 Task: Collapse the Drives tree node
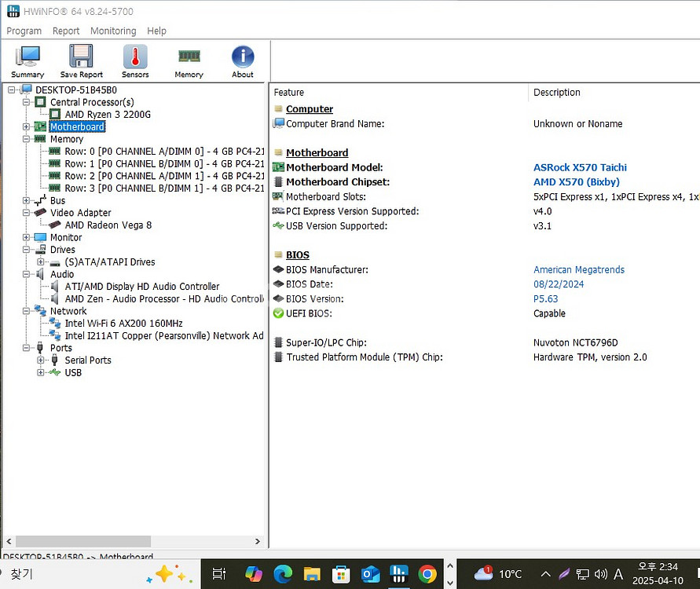(27, 250)
